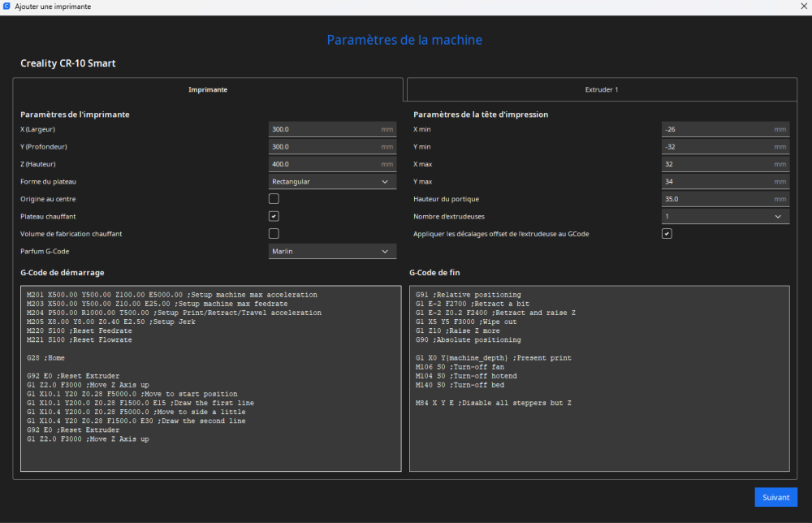
Task: Click the Hauteur du portique field
Action: click(x=725, y=199)
